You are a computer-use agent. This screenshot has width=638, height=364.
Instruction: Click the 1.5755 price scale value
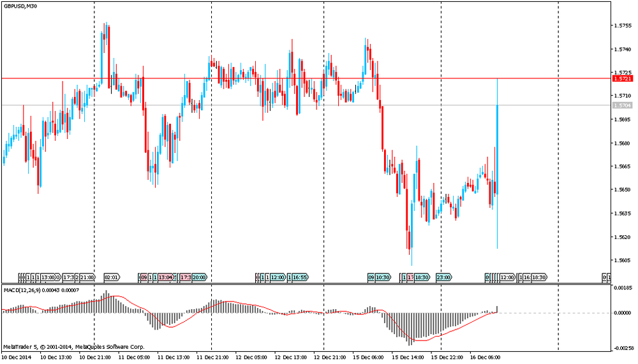622,26
